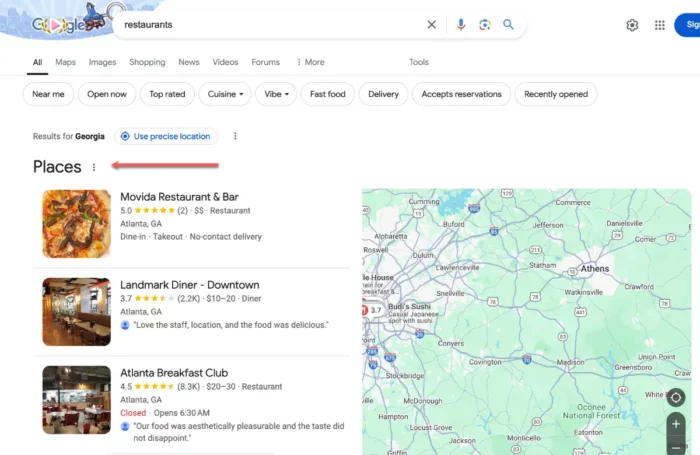
Task: Open three-dot menu next to Places heading
Action: [94, 167]
